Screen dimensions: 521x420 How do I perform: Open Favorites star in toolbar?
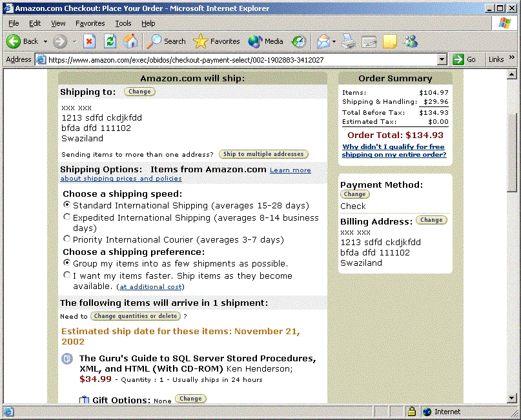(x=217, y=41)
